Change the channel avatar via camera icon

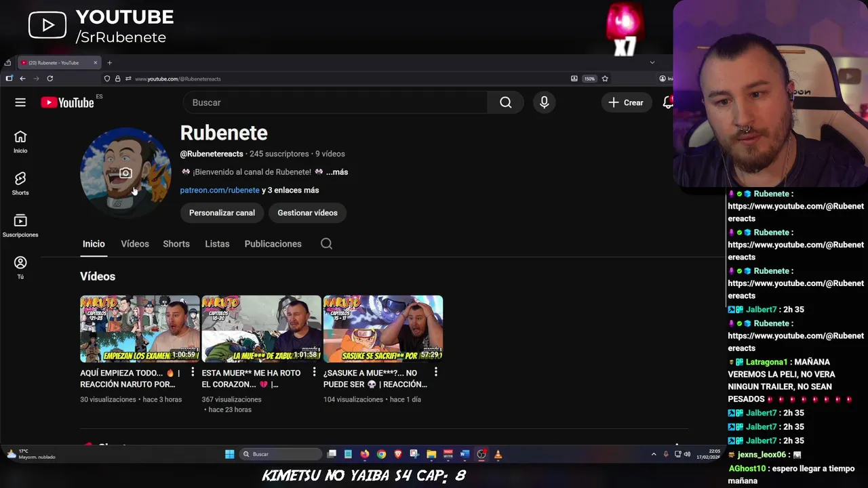[125, 173]
